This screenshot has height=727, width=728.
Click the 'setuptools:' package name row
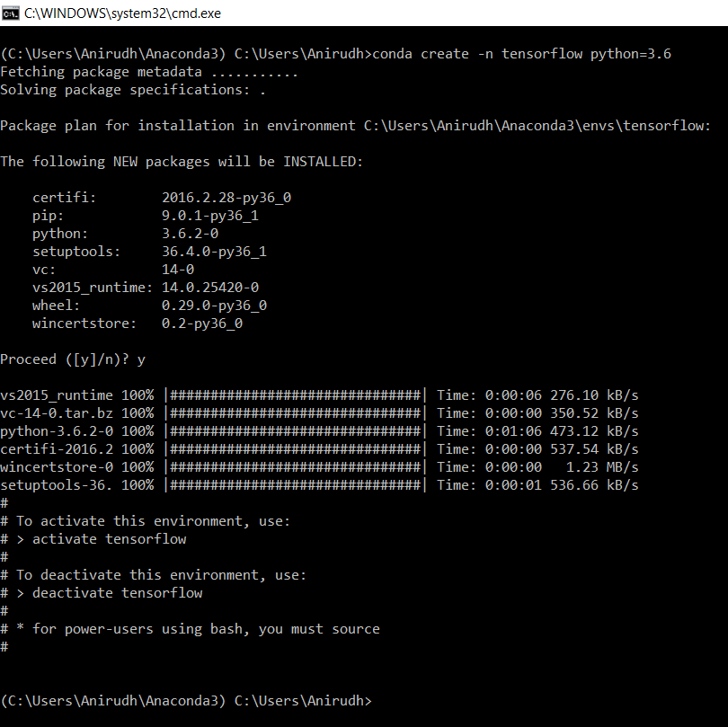click(76, 252)
